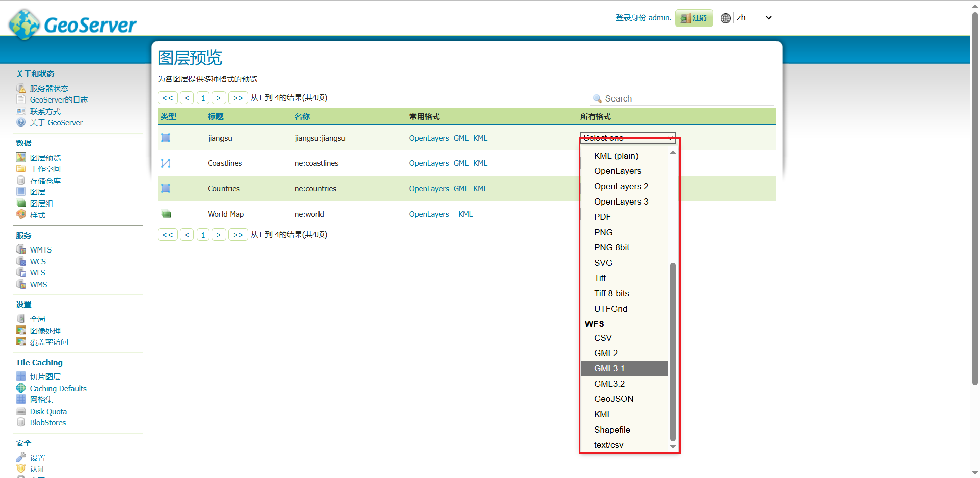
Task: Click the WMTS service icon
Action: 21,249
